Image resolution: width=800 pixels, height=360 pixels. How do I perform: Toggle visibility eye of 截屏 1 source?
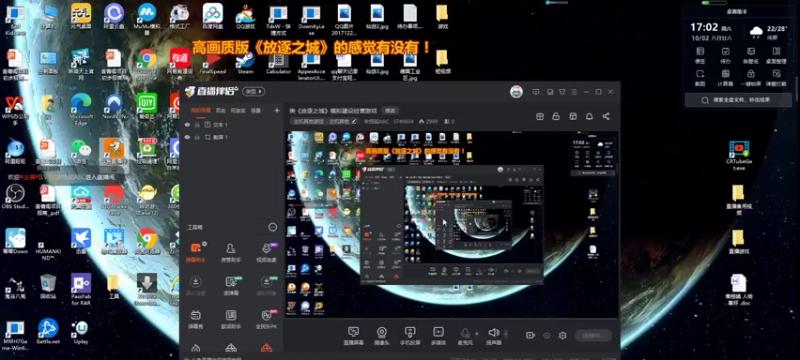pos(187,137)
